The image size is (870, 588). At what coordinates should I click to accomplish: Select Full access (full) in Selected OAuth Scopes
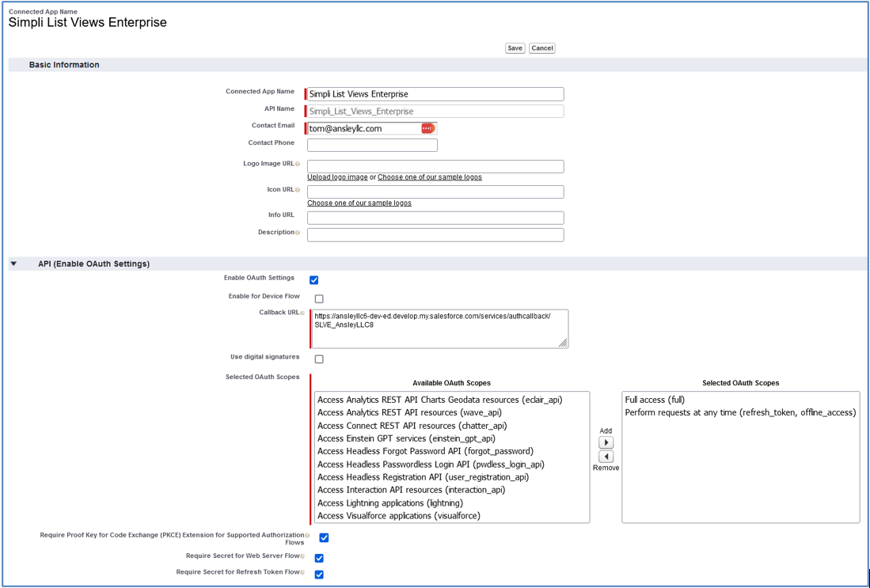(x=655, y=400)
